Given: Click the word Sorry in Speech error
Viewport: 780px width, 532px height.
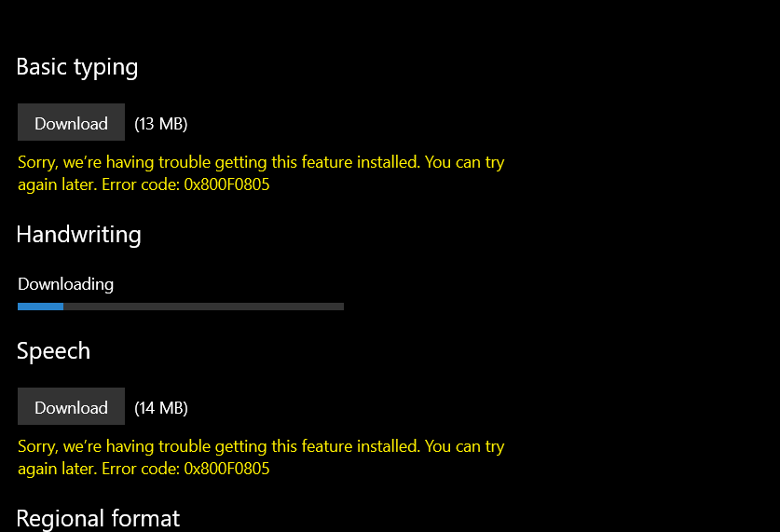Looking at the screenshot, I should (x=37, y=446).
